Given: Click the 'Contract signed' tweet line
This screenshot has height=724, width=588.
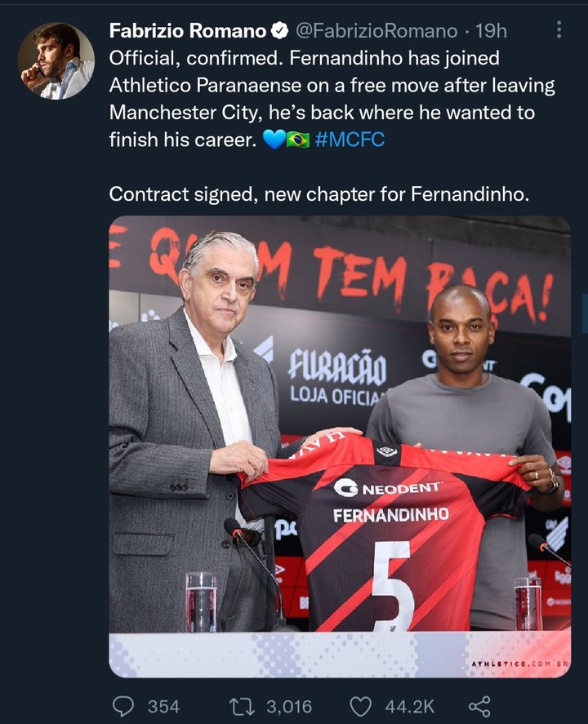Looking at the screenshot, I should (318, 194).
